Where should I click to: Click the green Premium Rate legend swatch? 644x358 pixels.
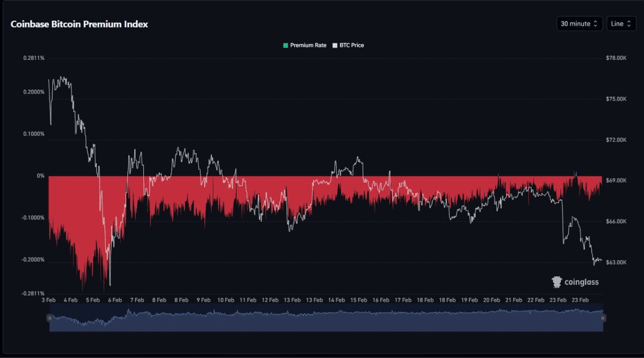[x=286, y=45]
